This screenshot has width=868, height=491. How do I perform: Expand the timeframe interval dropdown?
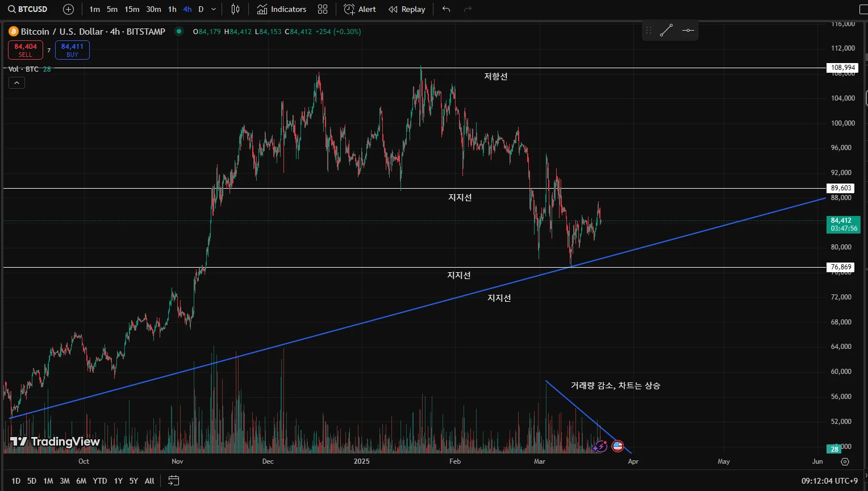214,9
